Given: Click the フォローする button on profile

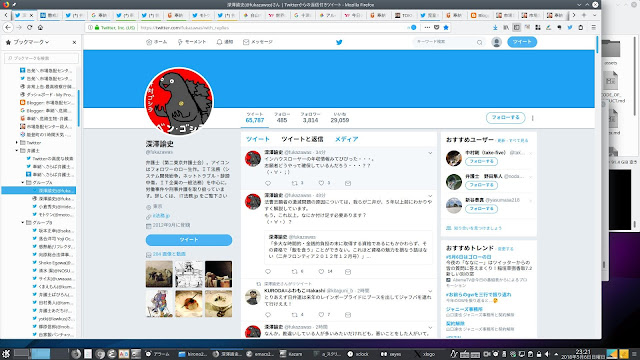Looking at the screenshot, I should point(505,118).
